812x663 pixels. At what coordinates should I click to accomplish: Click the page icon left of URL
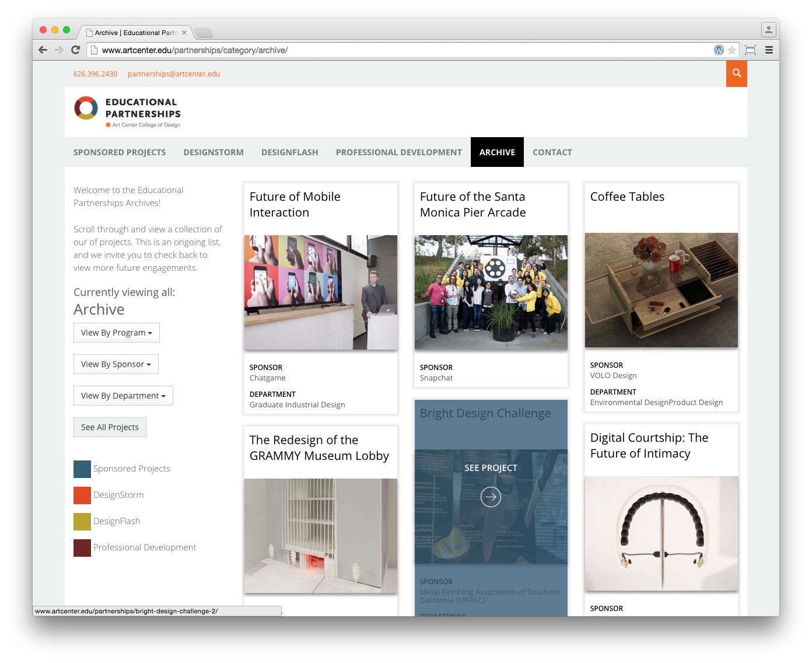coord(93,50)
